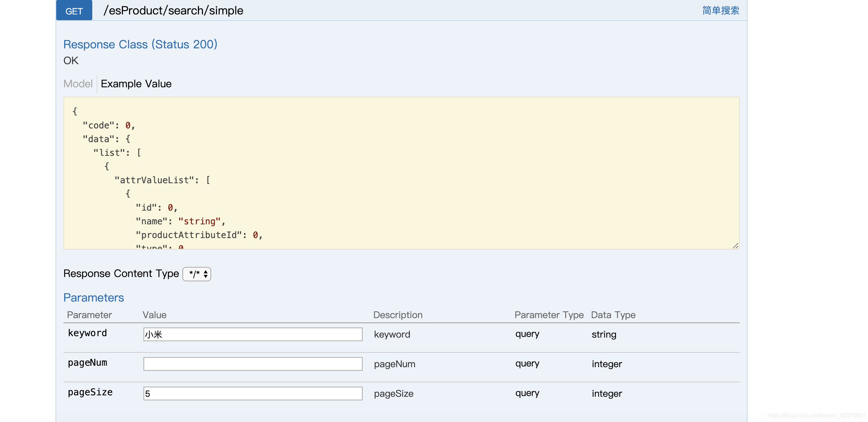Click the Parameters section heading

(x=94, y=298)
